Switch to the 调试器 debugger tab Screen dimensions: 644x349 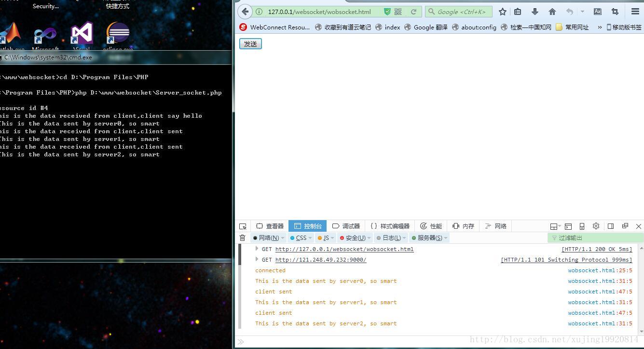[346, 226]
